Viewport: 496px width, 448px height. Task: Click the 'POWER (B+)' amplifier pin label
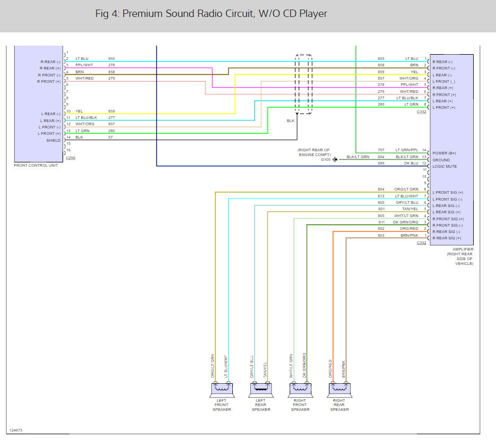(x=444, y=153)
